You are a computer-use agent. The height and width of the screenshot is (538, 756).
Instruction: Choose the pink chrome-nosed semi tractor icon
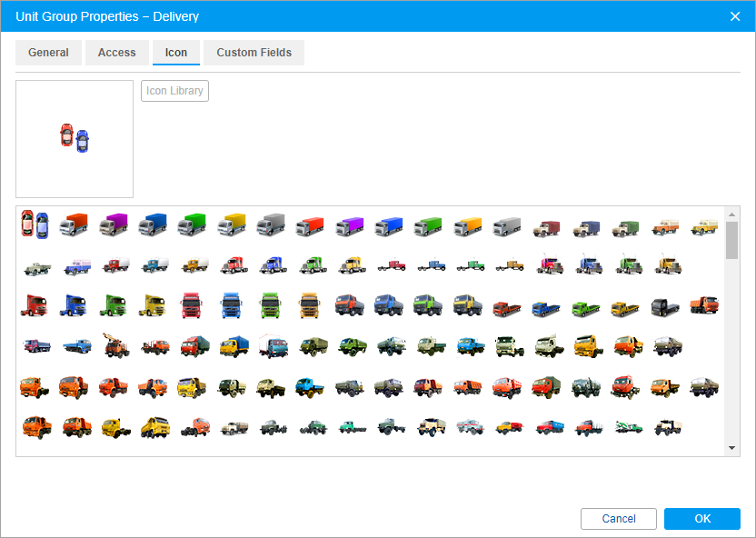click(550, 264)
